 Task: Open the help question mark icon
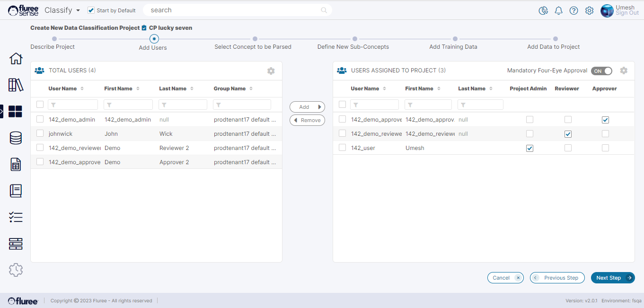[573, 10]
